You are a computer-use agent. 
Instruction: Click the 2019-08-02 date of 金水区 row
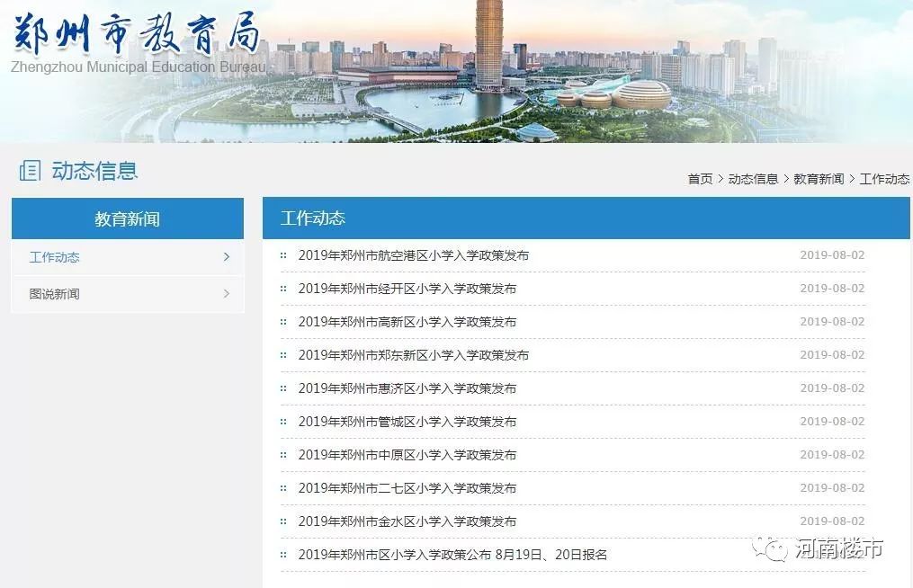[832, 521]
